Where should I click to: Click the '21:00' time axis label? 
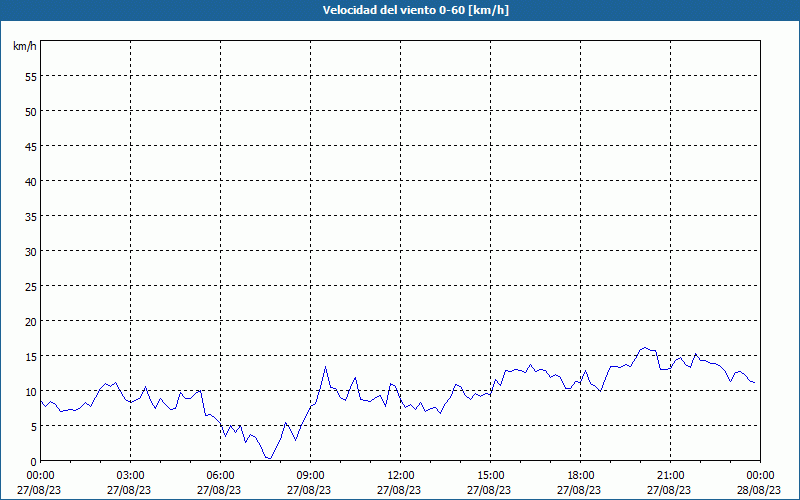click(x=670, y=476)
